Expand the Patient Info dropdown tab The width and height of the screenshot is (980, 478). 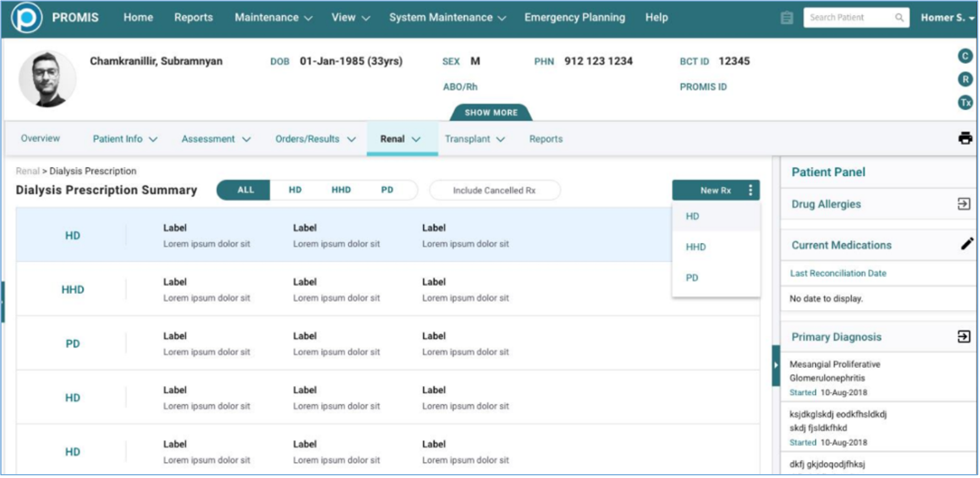pyautogui.click(x=124, y=139)
